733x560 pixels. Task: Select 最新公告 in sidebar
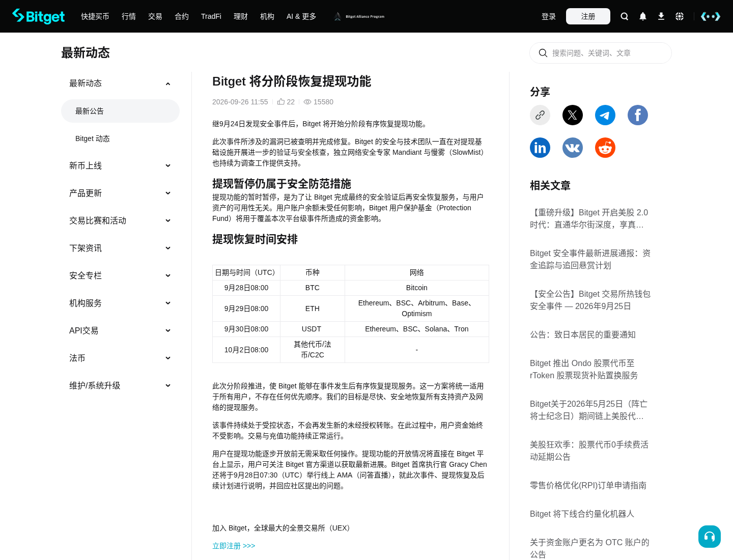point(120,111)
